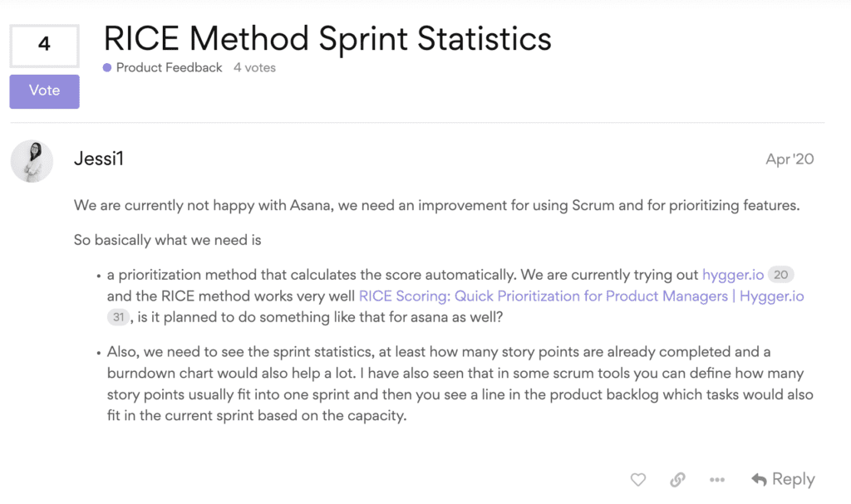Expand more post actions via the ellipsis

point(716,479)
